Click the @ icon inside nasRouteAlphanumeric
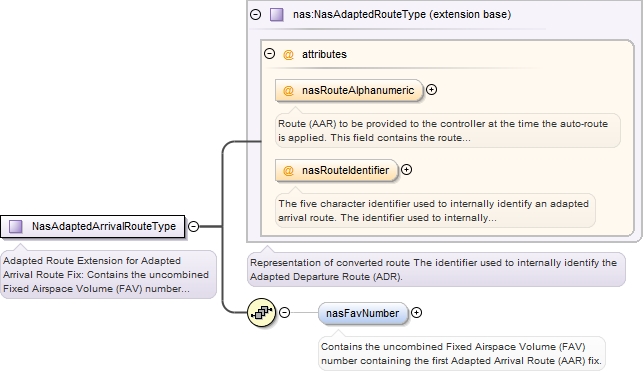The image size is (644, 374). coord(288,90)
